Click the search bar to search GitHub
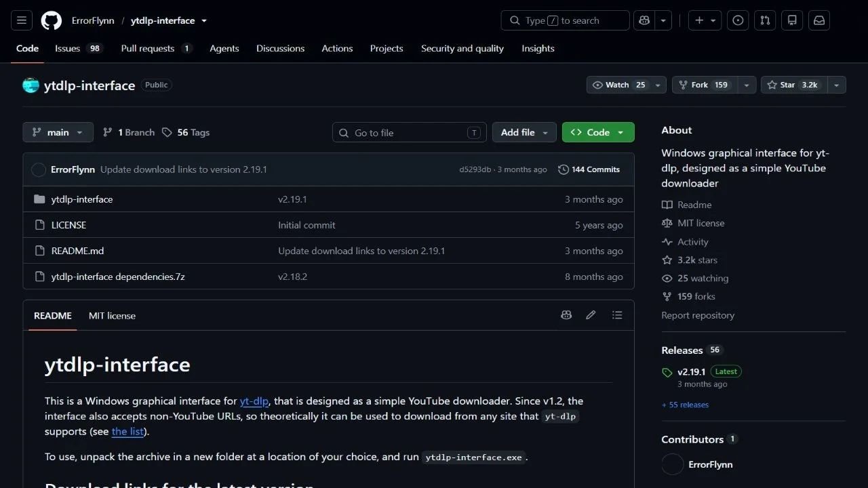 566,20
